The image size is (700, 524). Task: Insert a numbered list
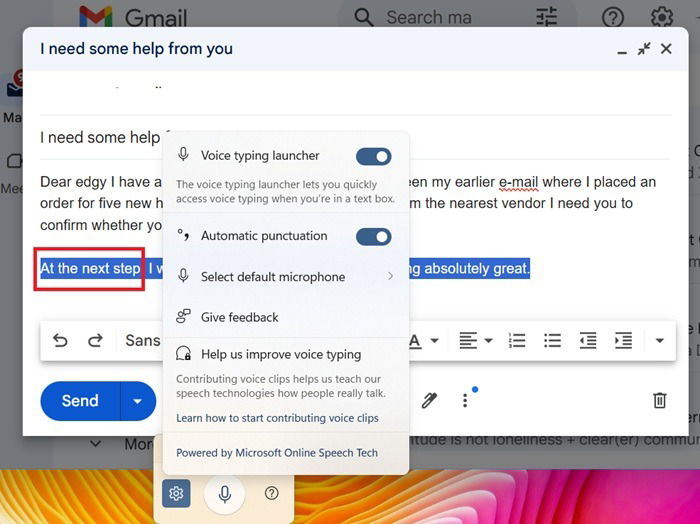tap(517, 341)
